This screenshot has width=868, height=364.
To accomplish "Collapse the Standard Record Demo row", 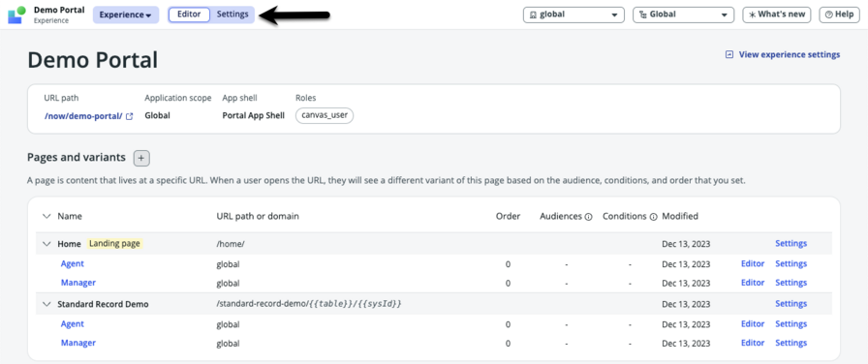I will click(46, 304).
